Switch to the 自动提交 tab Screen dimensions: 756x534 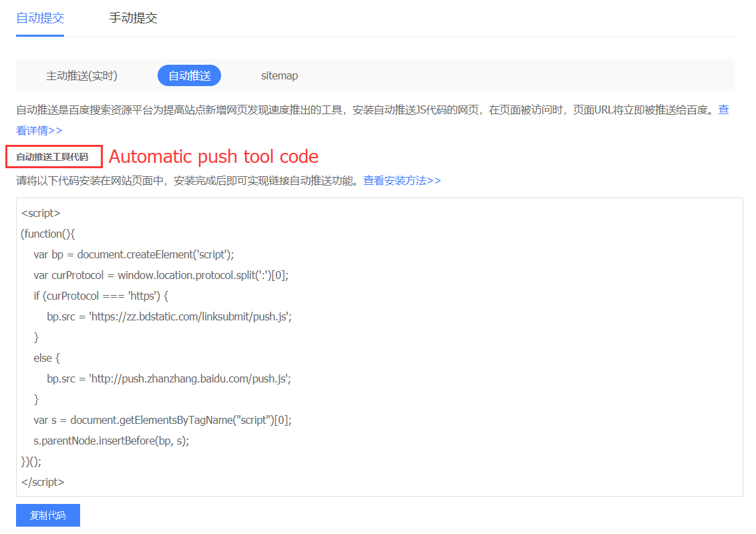(40, 18)
